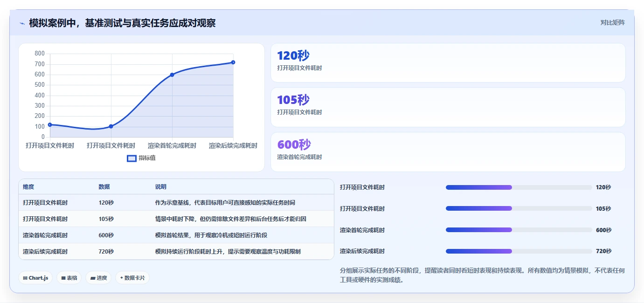Image resolution: width=644 pixels, height=303 pixels.
Task: Click the panel title 模拟案例中，基准测试与真实任务应成对观察
Action: pyautogui.click(x=122, y=23)
